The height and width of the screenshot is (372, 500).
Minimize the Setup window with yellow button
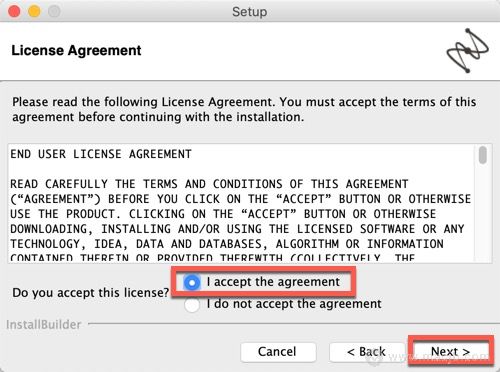(x=34, y=11)
